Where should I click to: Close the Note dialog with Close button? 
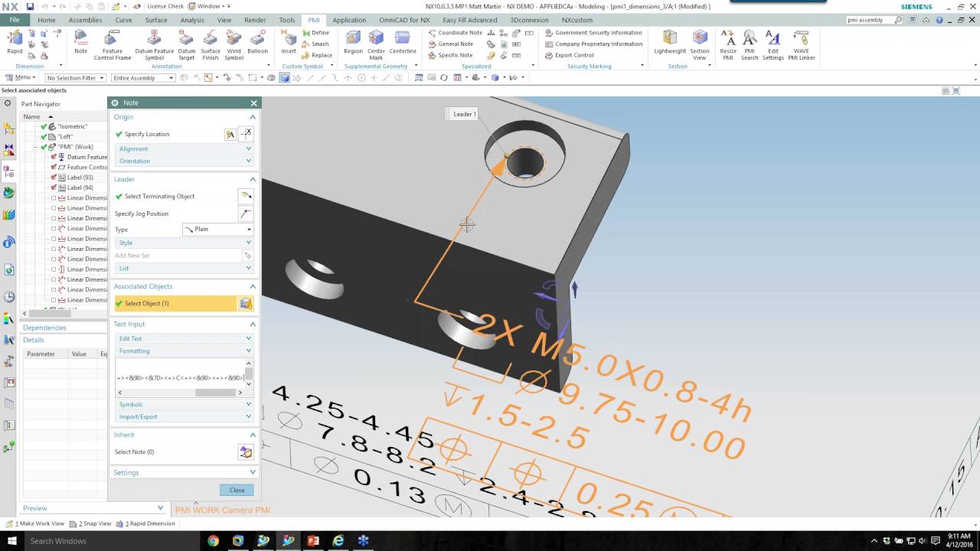pos(237,490)
